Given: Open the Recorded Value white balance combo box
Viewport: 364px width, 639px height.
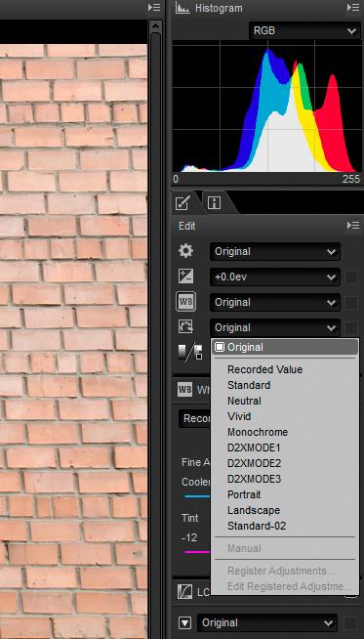Looking at the screenshot, I should [x=194, y=418].
